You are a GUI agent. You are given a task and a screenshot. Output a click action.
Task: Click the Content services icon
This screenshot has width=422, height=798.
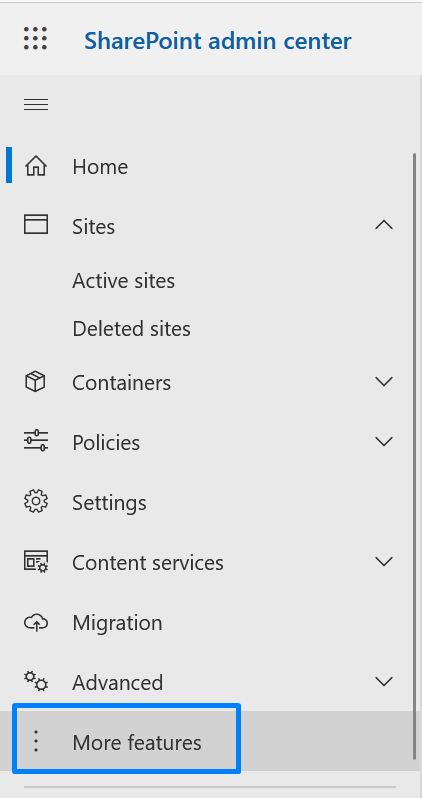36,561
